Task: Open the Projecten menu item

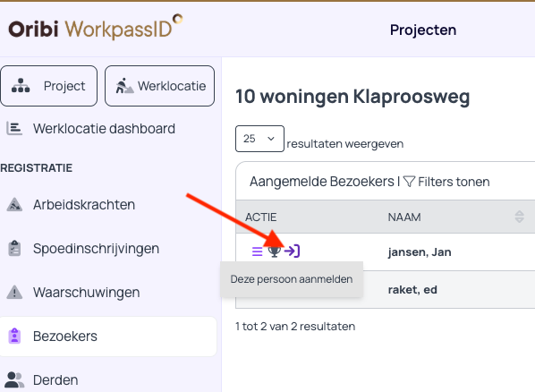Action: pos(423,30)
